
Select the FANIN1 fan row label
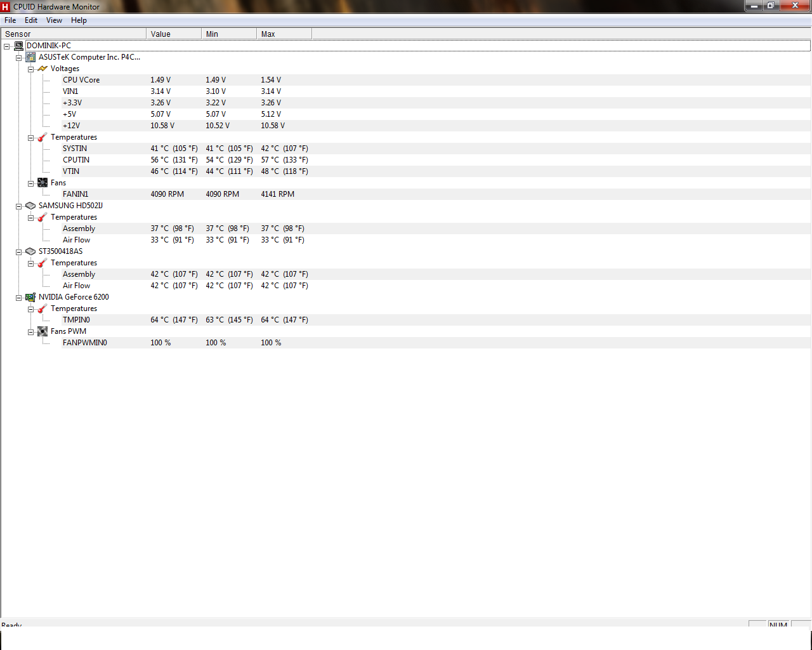click(75, 194)
